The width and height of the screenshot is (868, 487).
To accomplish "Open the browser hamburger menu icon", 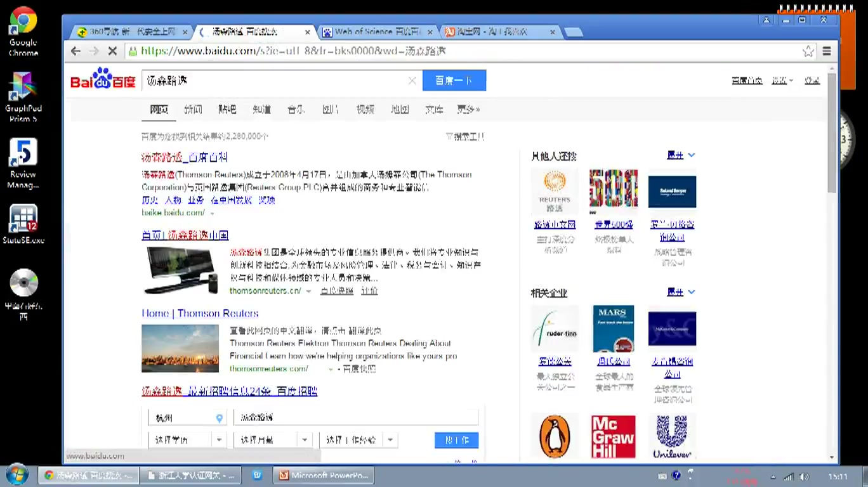I will click(x=827, y=51).
